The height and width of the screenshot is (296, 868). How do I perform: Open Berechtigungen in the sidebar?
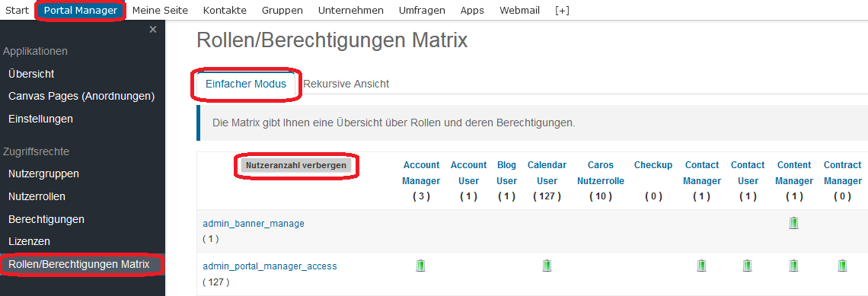(46, 219)
